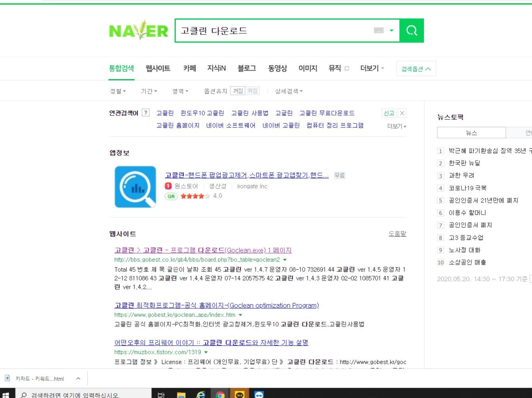This screenshot has height=398, width=532.
Task: Open KakaoTalk from taskbar
Action: click(x=239, y=394)
